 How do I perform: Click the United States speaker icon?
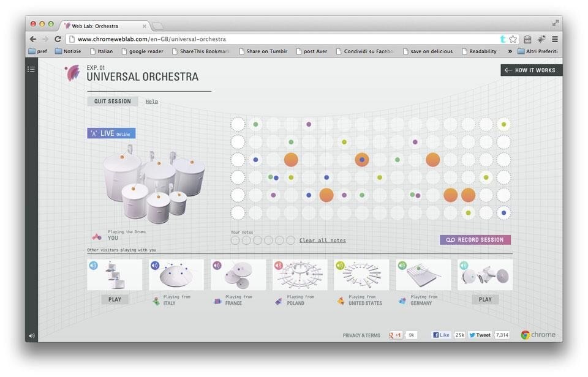tap(340, 266)
